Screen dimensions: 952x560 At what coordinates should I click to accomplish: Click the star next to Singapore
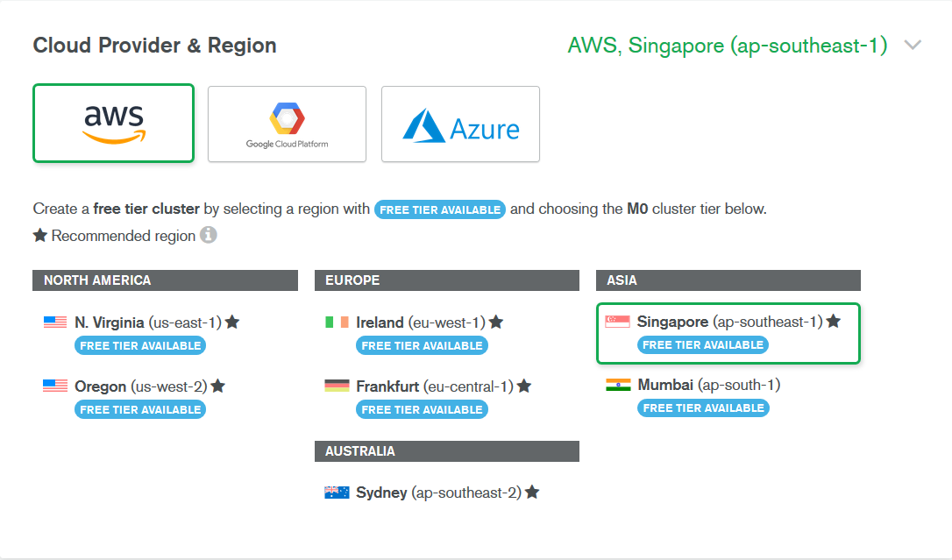coord(834,321)
